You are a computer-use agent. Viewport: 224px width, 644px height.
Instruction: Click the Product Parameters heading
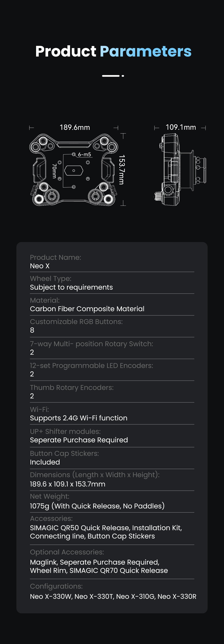(x=113, y=51)
